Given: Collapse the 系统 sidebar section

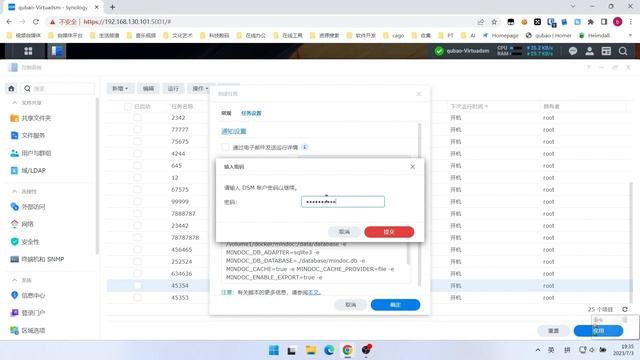Looking at the screenshot, I should click(x=15, y=280).
